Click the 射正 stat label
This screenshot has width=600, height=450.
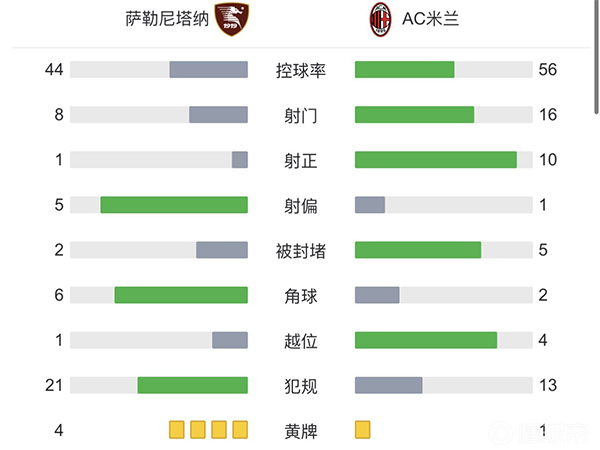click(x=301, y=160)
